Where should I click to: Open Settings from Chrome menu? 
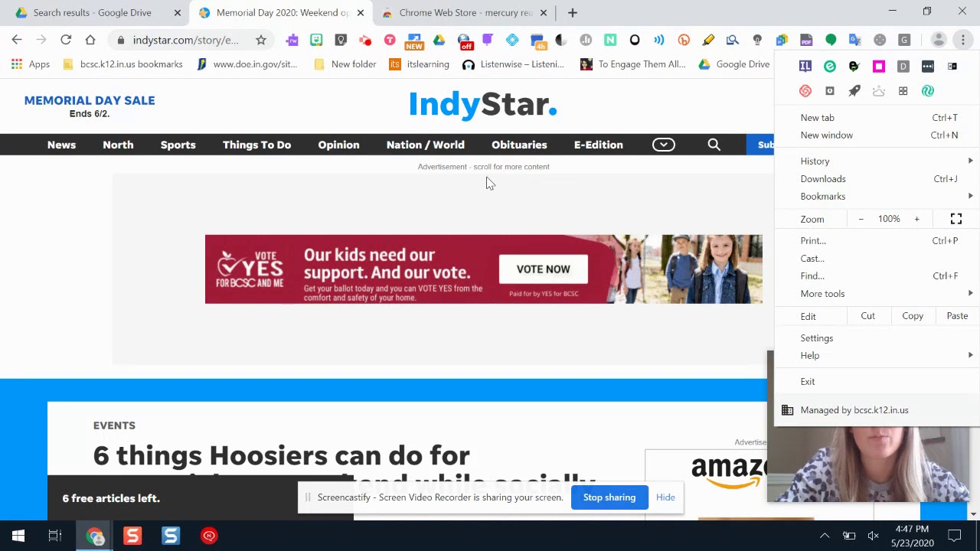(877, 337)
